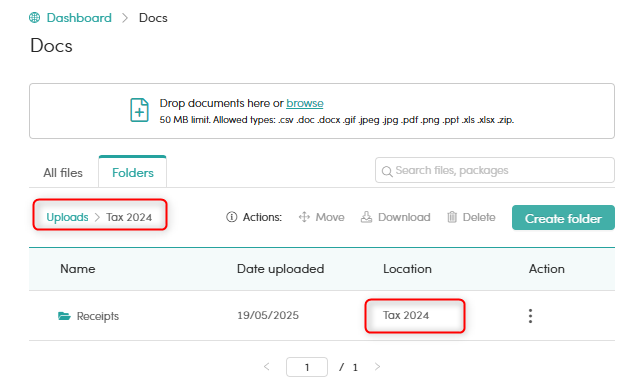Click the trash can icon
The height and width of the screenshot is (385, 634).
tap(452, 217)
